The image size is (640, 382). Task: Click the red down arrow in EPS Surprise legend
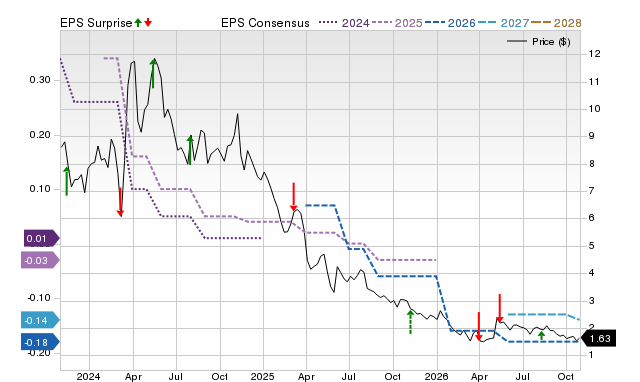(148, 22)
